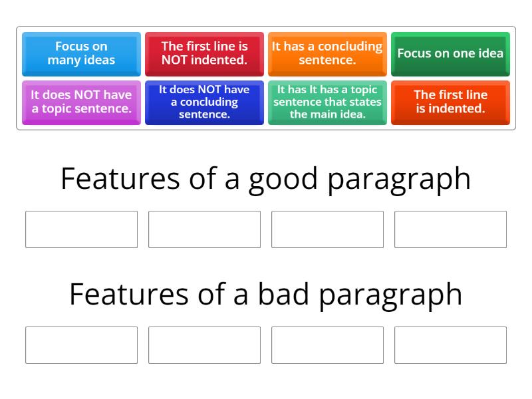
Task: Click the second slot under bad paragraph
Action: (204, 345)
